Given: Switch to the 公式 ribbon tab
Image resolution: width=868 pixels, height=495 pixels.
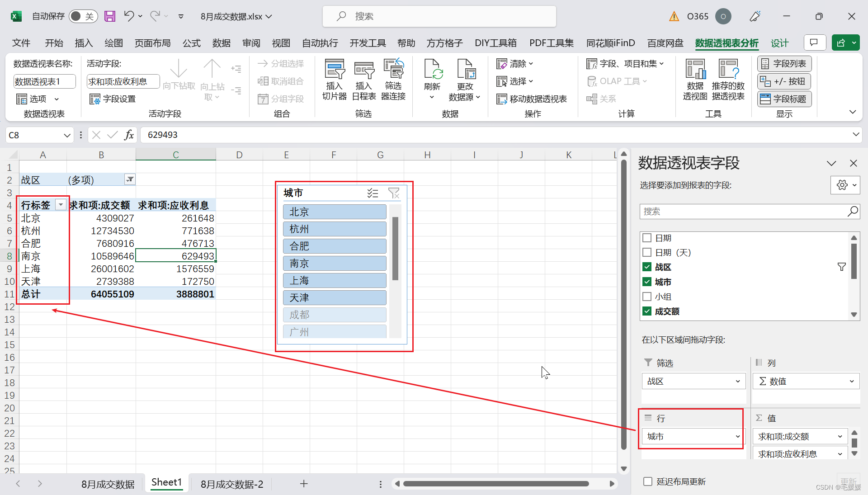Looking at the screenshot, I should click(x=191, y=43).
